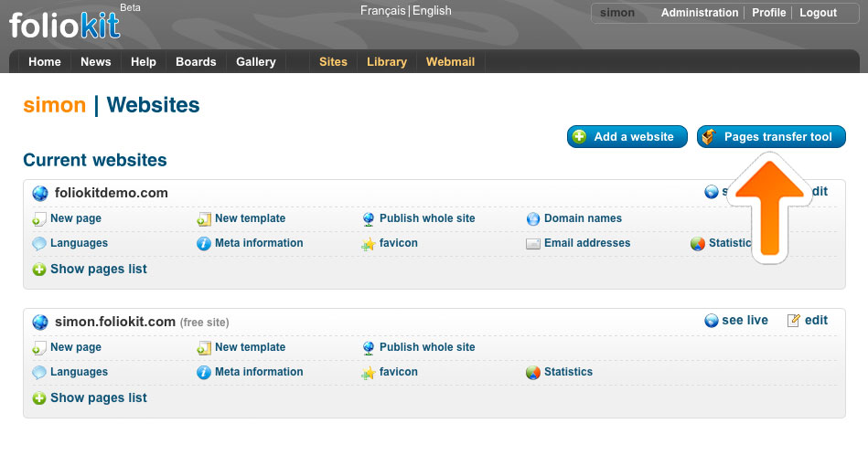Viewport: 868px width, 466px height.
Task: Open Meta information link for simon.foliokit.com
Action: coord(259,372)
